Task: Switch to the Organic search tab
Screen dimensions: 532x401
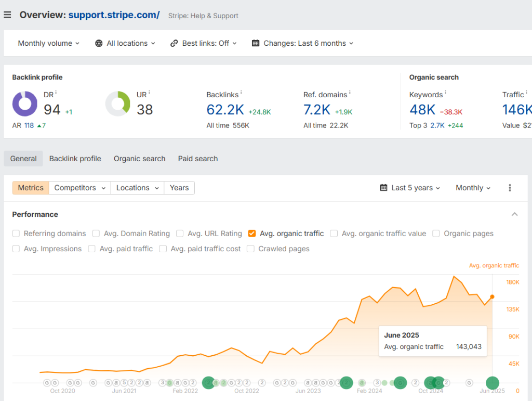Action: tap(139, 159)
